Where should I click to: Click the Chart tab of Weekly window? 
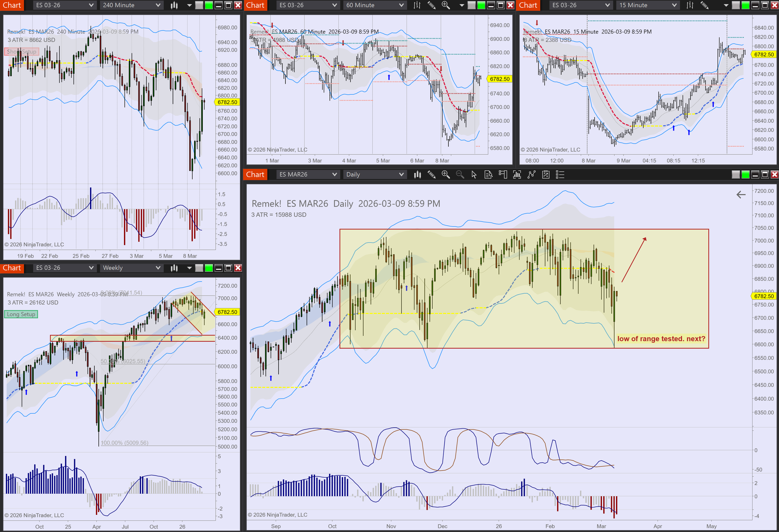pos(12,268)
